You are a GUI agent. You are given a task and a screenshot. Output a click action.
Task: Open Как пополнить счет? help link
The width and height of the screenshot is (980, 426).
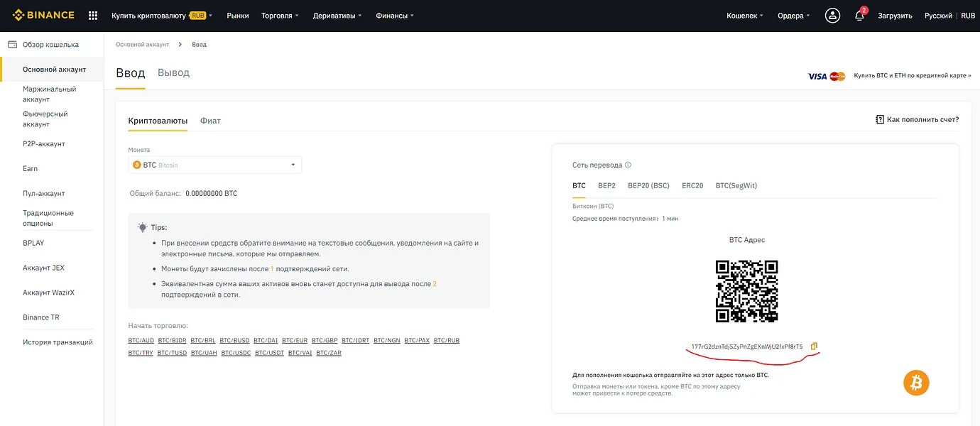point(918,119)
